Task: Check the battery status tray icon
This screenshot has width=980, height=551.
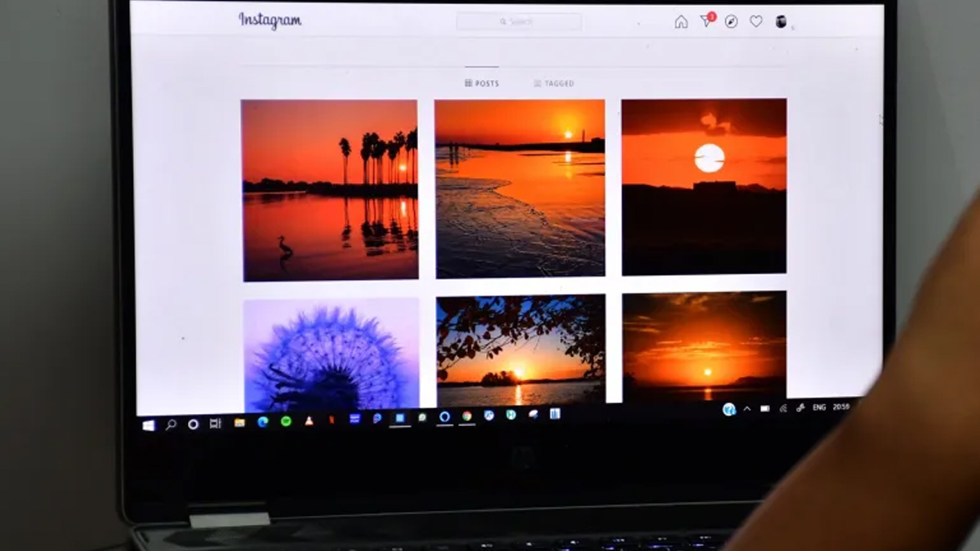Action: coord(765,408)
